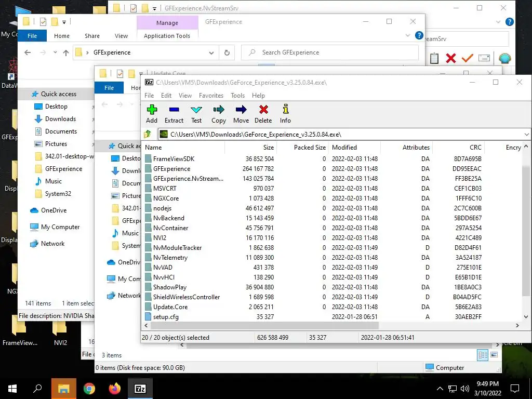Open recent locations dropdown in GFExperience window

(55, 52)
